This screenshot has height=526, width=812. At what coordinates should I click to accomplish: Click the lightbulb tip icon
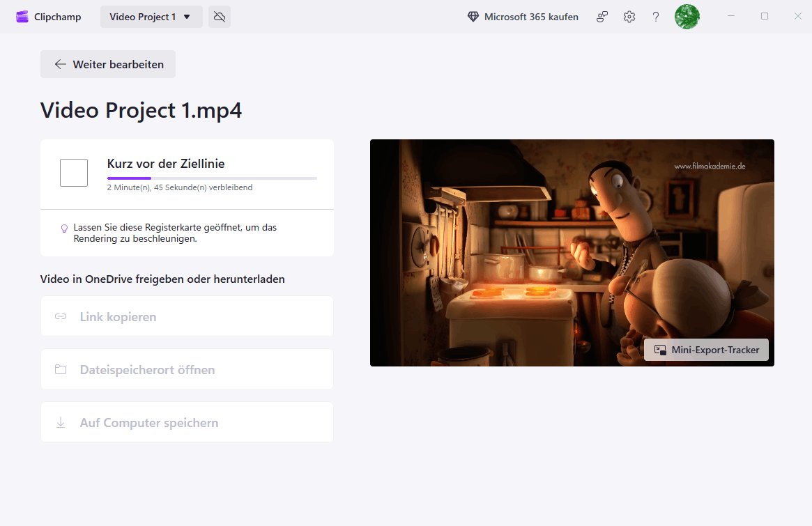(x=64, y=228)
